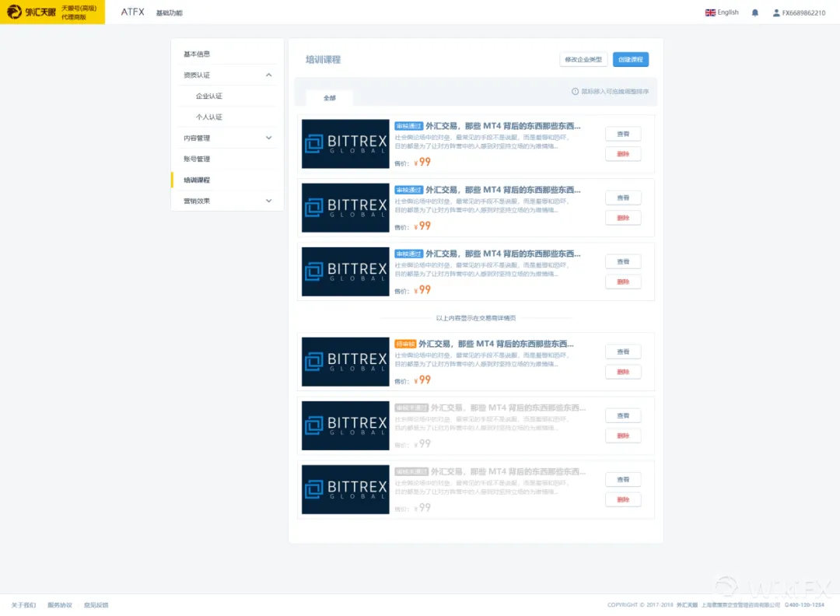Click the ATFX brand logo in header
This screenshot has width=840, height=616.
[132, 12]
